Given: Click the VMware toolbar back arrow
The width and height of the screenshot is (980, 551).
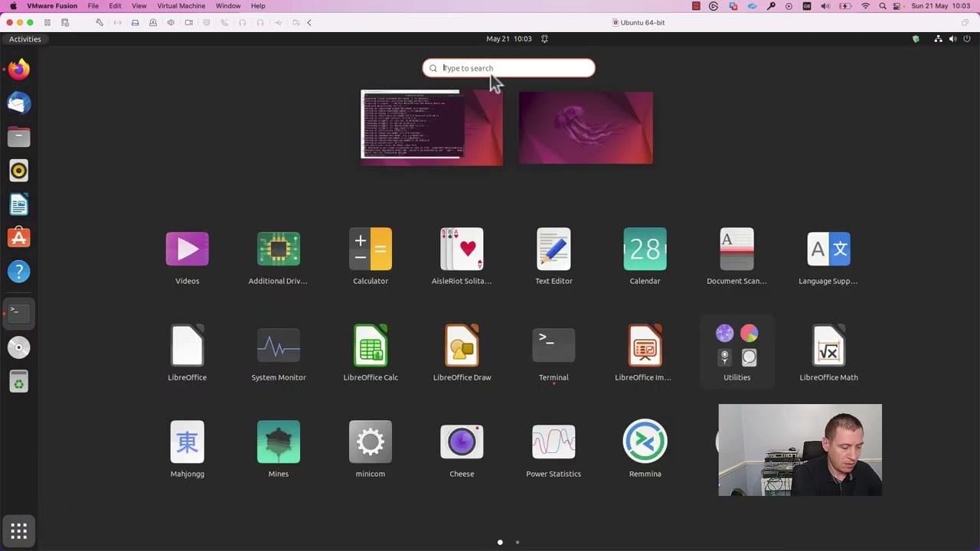Looking at the screenshot, I should 309,23.
